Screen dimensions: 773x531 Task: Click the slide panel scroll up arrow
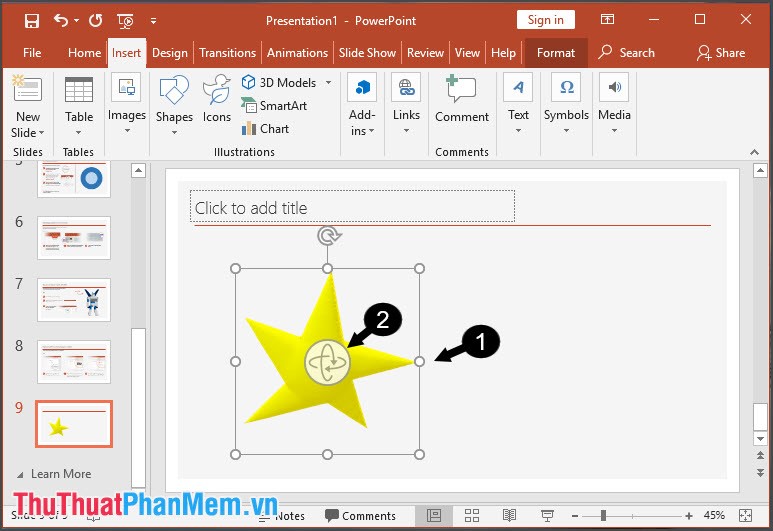(x=139, y=171)
